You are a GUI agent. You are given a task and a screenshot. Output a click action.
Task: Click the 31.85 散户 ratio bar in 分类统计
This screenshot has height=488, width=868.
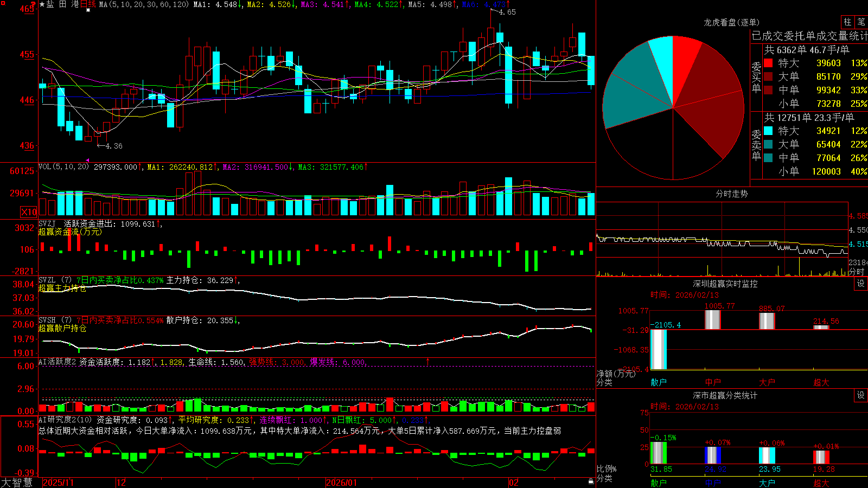(659, 453)
